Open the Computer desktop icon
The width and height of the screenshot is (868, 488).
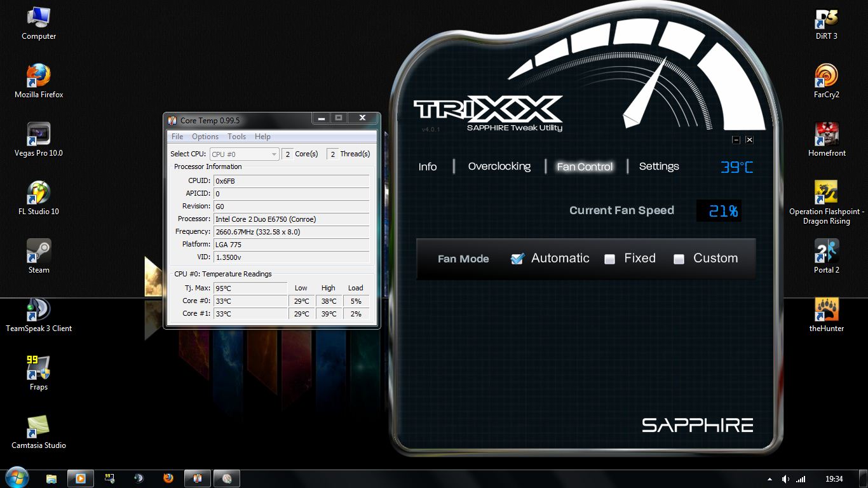(39, 24)
